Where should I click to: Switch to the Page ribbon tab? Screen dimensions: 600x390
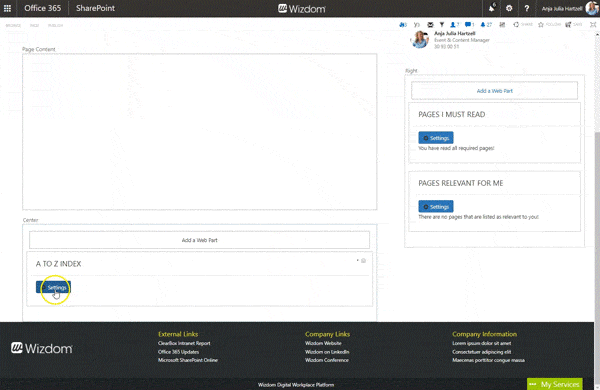34,25
